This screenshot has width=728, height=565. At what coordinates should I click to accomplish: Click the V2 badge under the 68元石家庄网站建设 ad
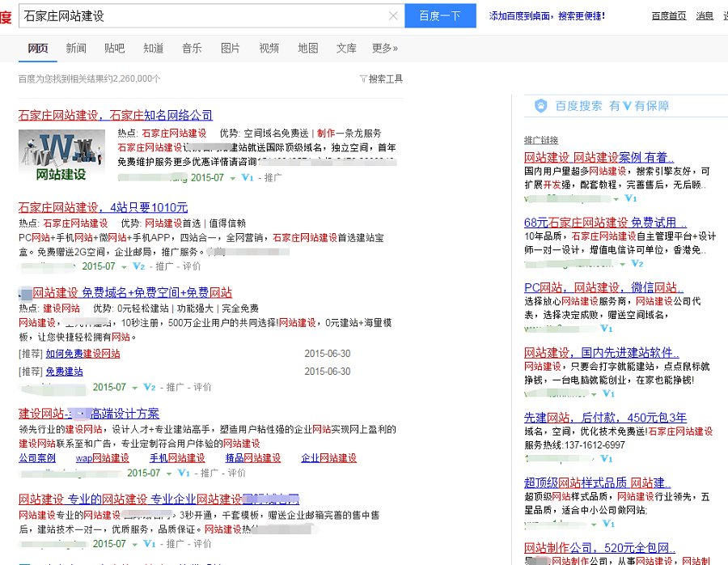point(637,264)
